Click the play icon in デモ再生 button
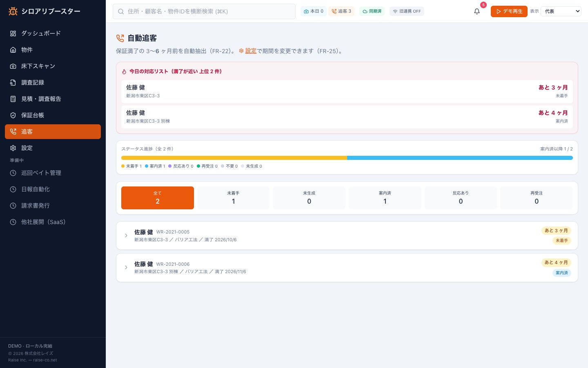Screen dimensions: 588x368 (499, 11)
